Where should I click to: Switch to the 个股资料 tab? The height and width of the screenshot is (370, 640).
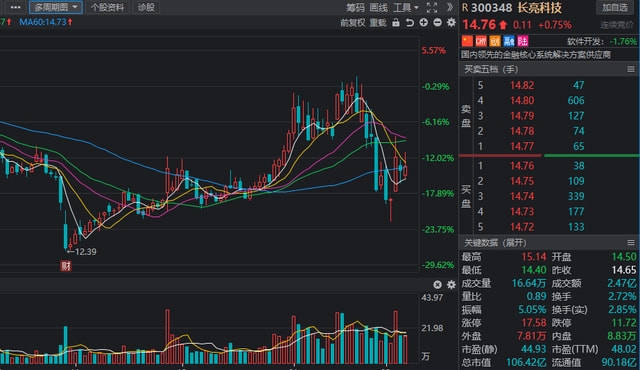tap(107, 7)
